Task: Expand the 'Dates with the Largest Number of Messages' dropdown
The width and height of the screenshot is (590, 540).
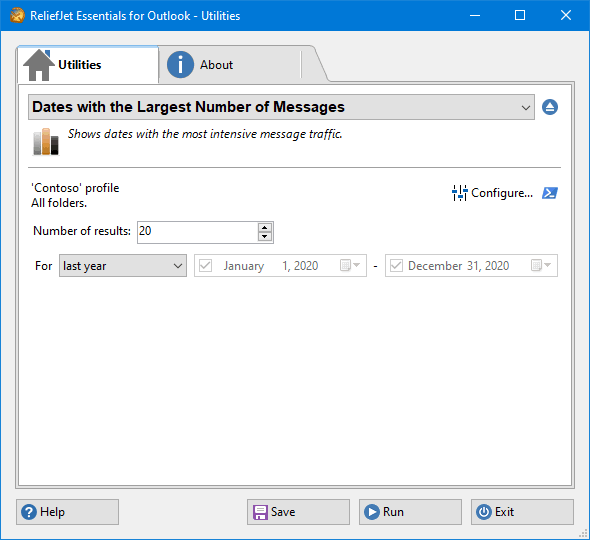Action: [x=526, y=107]
